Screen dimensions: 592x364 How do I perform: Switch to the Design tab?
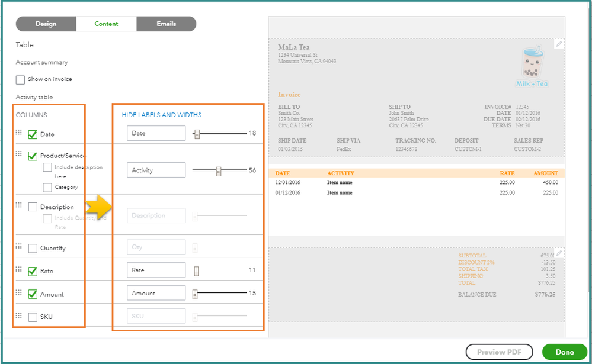[46, 24]
